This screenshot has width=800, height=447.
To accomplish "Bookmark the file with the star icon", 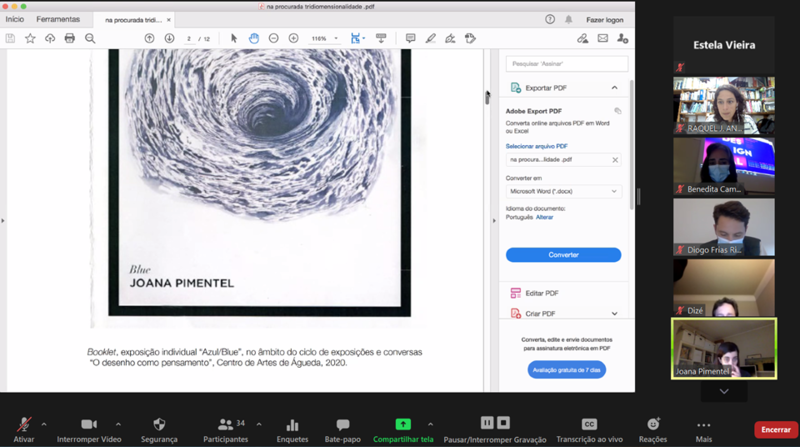I will click(30, 38).
